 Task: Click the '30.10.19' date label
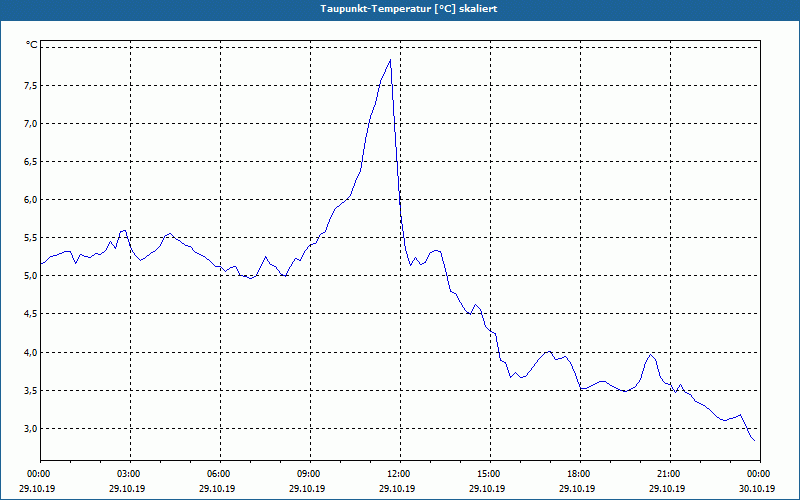[757, 488]
